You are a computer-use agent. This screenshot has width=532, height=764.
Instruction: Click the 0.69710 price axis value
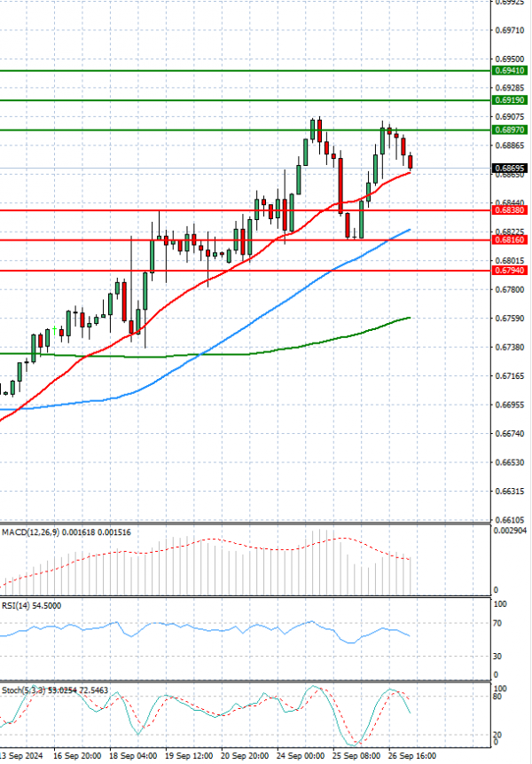click(x=510, y=30)
